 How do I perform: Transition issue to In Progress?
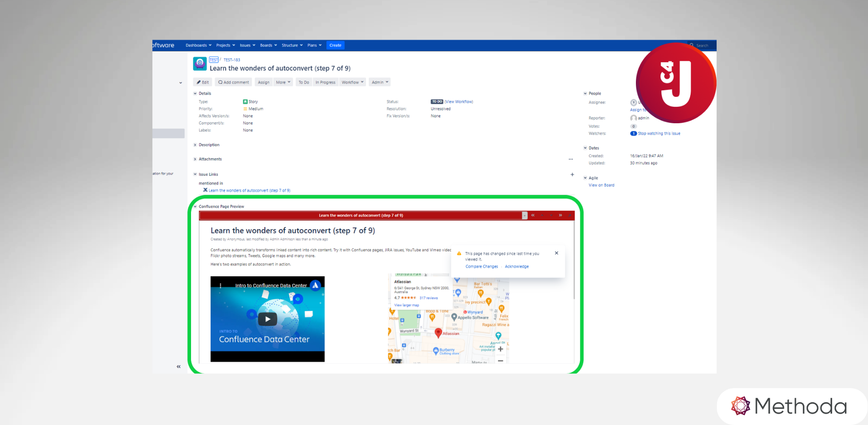325,82
